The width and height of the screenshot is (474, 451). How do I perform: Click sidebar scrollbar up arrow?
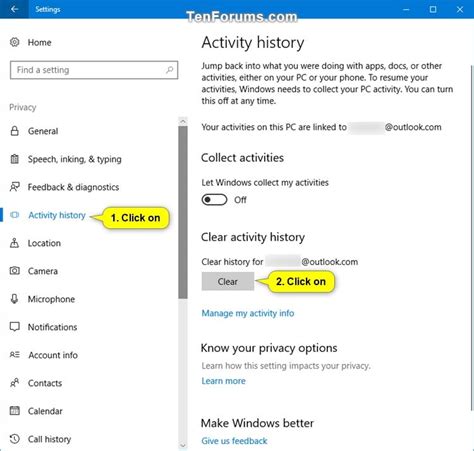(183, 121)
